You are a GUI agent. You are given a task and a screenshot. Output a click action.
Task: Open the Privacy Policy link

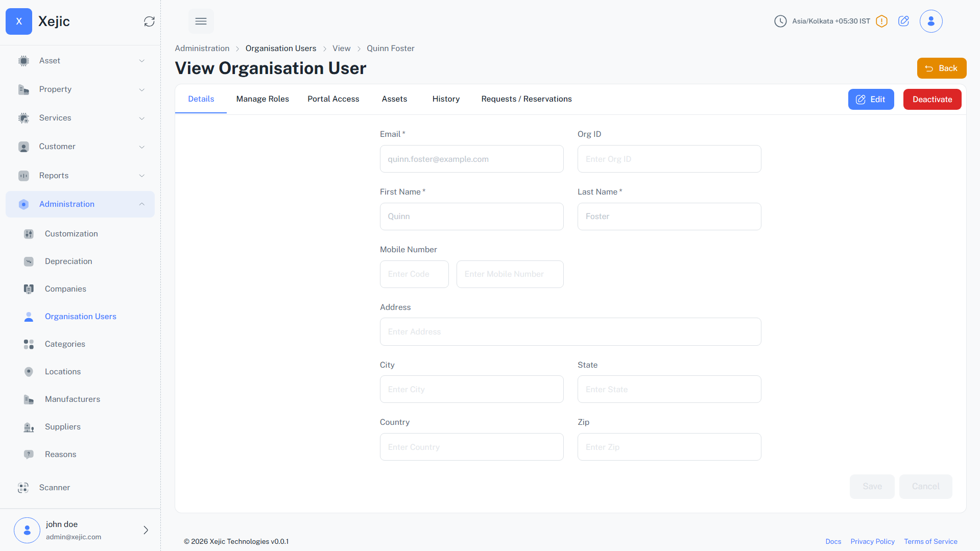[873, 542]
